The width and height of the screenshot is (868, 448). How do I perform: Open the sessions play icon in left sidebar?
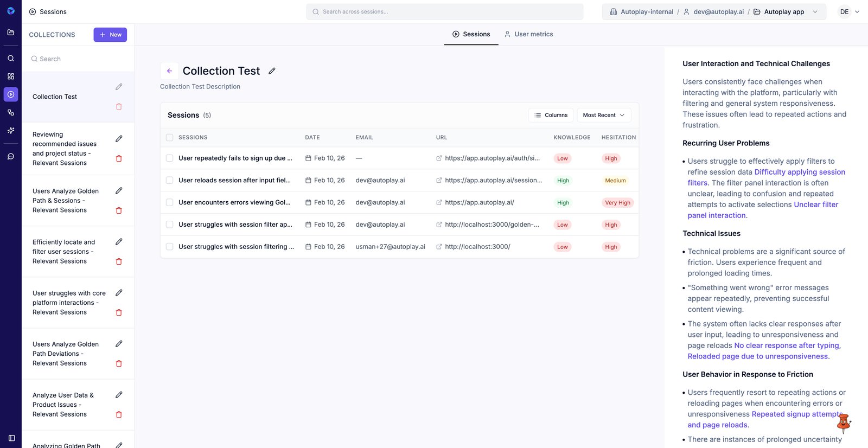pos(11,94)
